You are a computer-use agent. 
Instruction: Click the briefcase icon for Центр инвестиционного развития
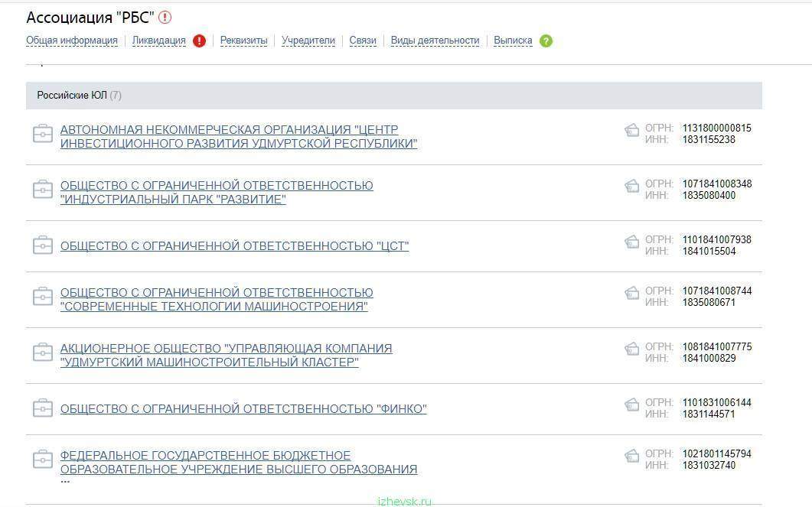click(42, 134)
